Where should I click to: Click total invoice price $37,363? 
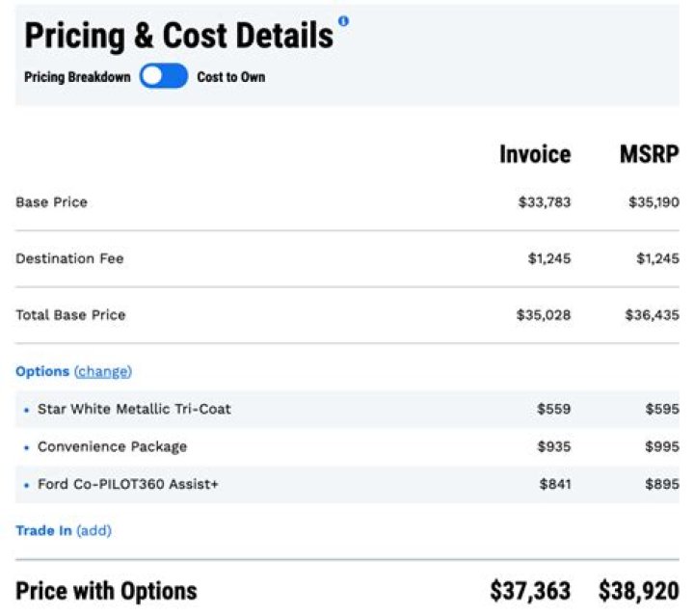[x=530, y=591]
